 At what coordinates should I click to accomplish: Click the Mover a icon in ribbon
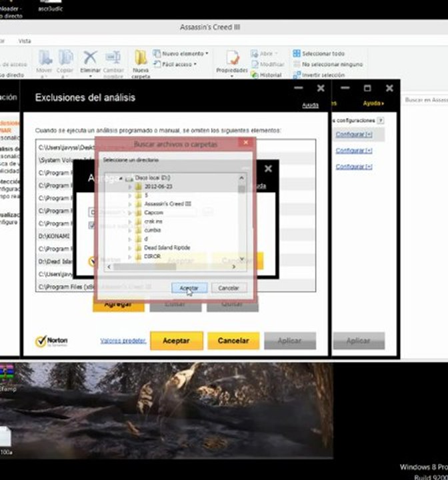[45, 57]
